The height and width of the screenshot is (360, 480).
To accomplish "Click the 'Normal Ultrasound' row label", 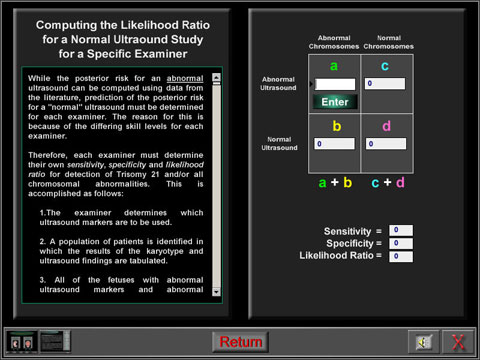I will (x=279, y=143).
